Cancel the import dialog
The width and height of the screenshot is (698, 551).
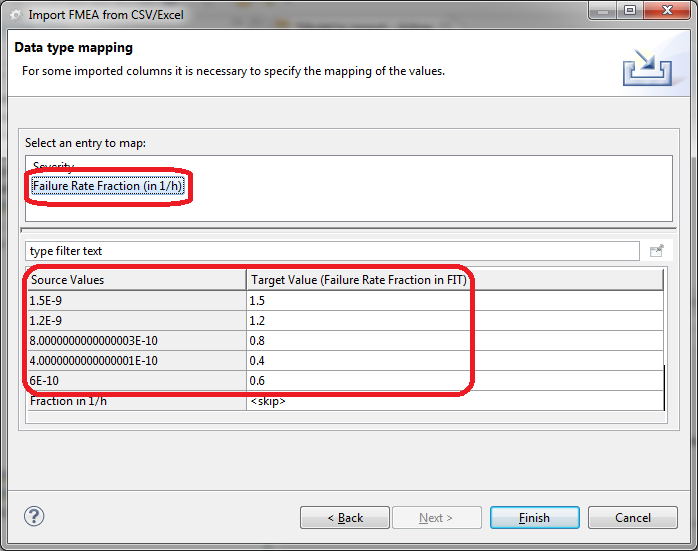(633, 518)
